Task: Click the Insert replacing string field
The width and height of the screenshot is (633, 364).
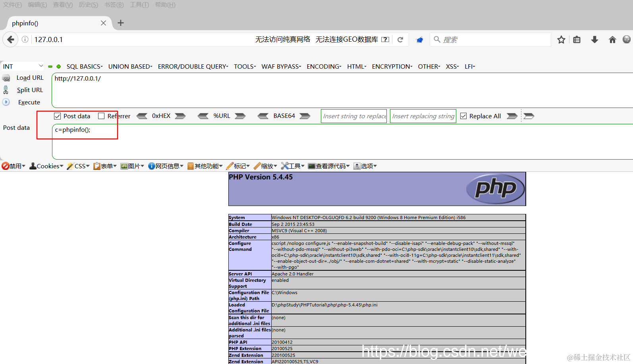Action: tap(423, 116)
